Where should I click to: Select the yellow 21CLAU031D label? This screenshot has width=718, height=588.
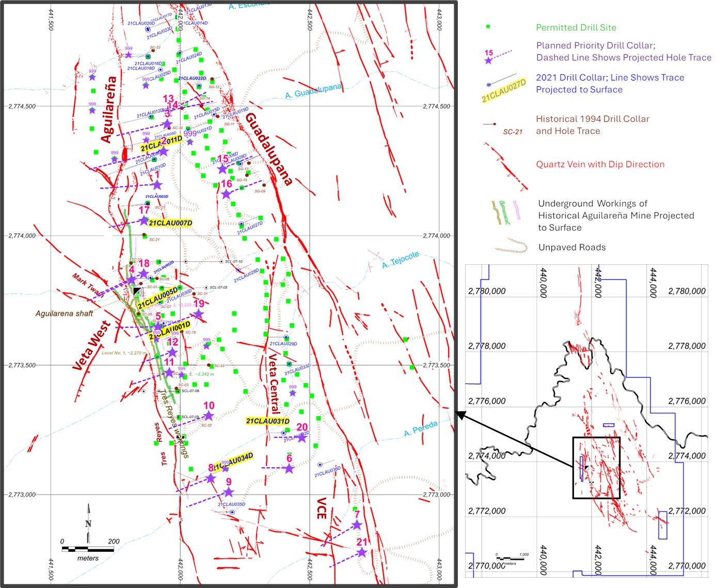[267, 421]
